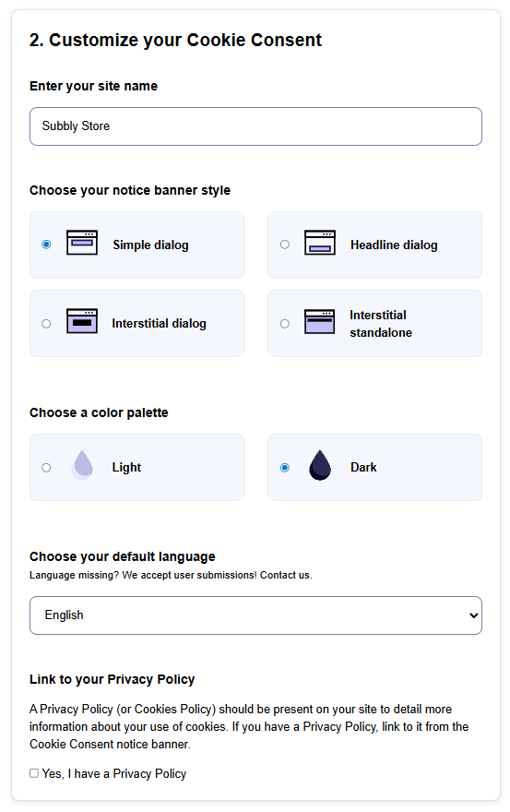Click the 'Yes, I have a Privacy Policy' label

coord(114,773)
